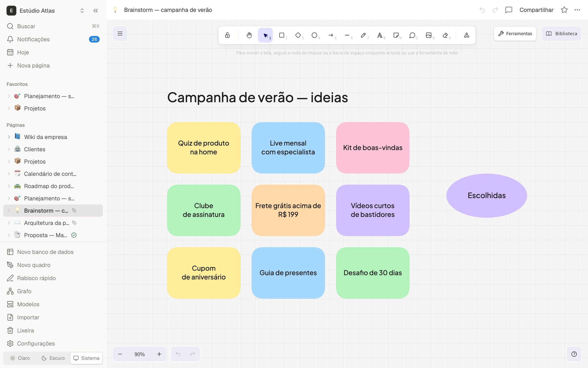Activate the selection arrow tool
The height and width of the screenshot is (368, 588).
[265, 35]
